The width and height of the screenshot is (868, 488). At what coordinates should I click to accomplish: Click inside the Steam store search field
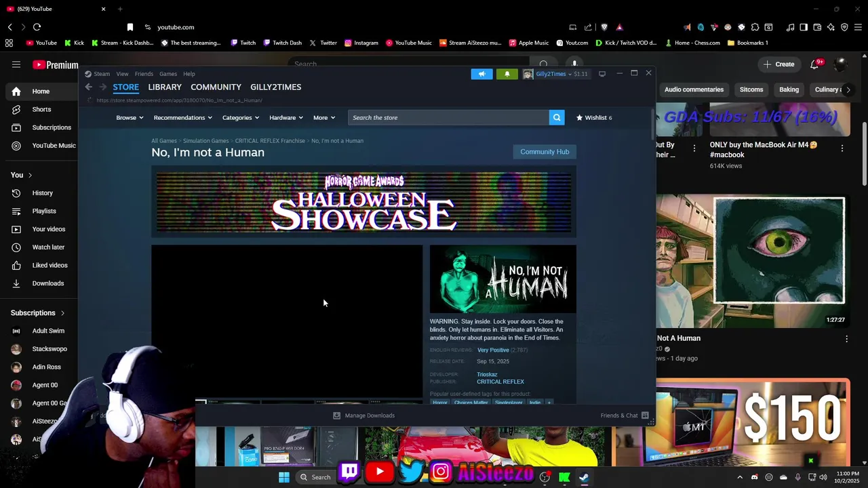(x=448, y=117)
